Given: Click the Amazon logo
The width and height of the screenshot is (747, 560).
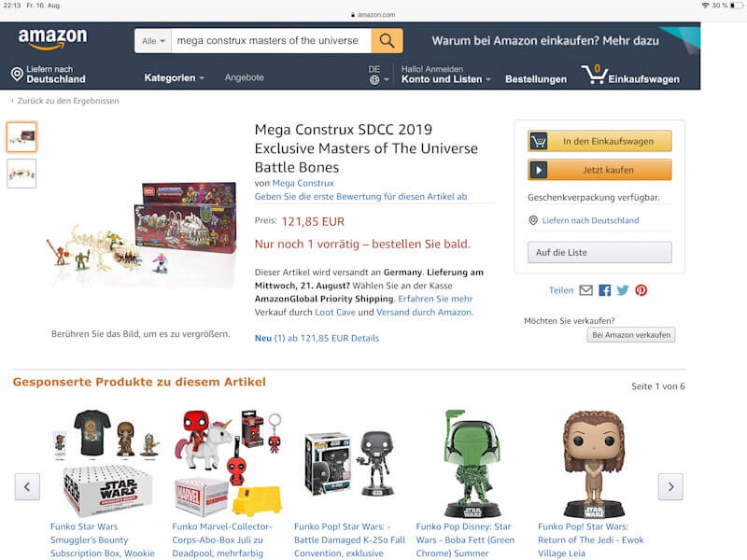Looking at the screenshot, I should (x=52, y=38).
